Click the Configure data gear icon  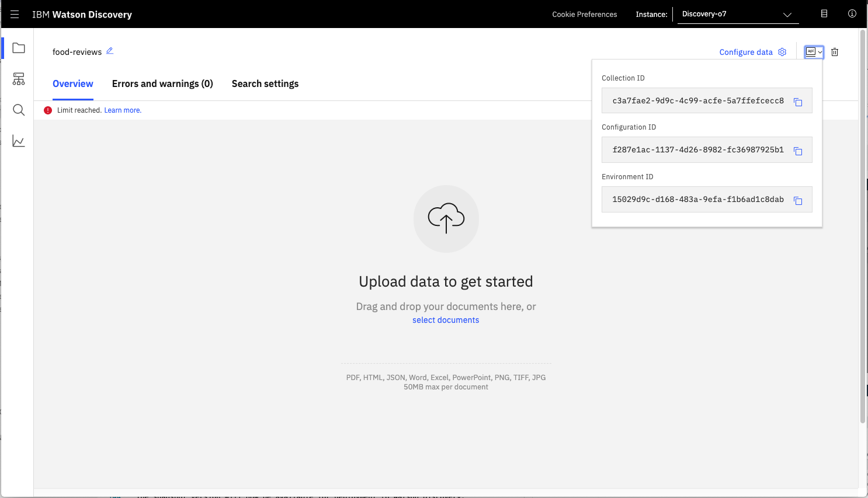point(782,52)
